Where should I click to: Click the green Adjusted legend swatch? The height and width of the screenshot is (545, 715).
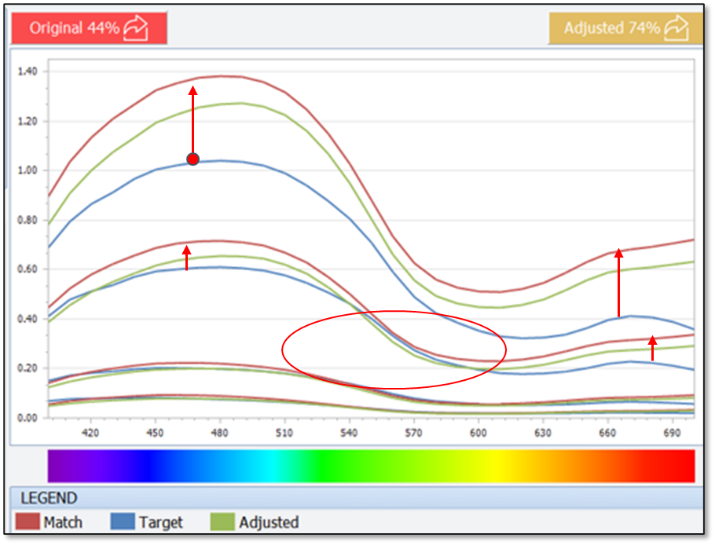tap(223, 522)
